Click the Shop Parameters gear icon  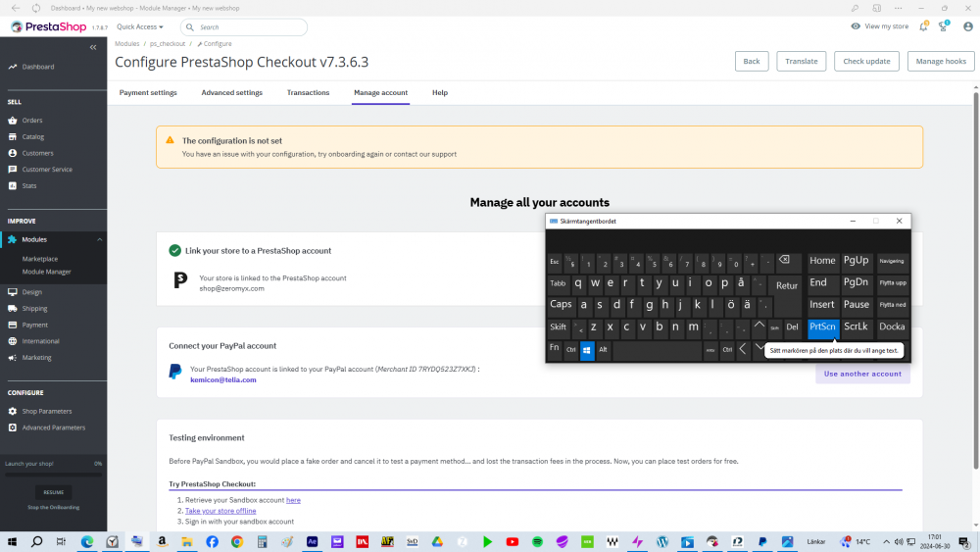[13, 412]
